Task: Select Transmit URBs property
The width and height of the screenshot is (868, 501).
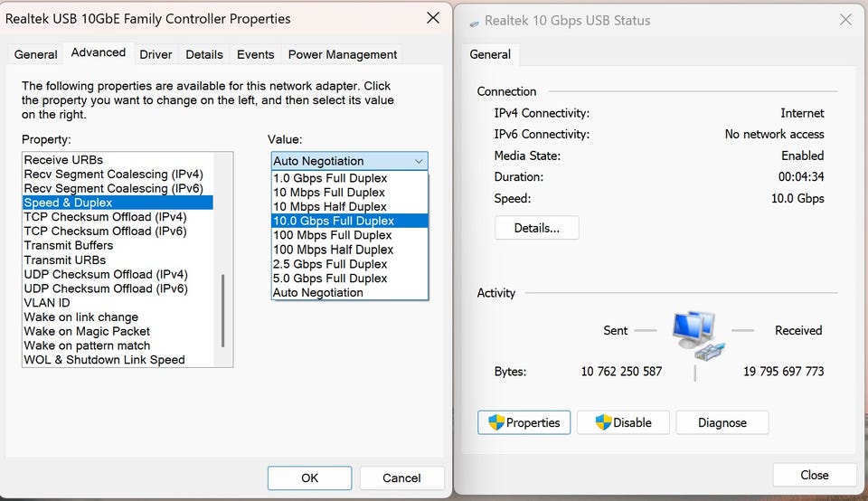Action: tap(118, 260)
